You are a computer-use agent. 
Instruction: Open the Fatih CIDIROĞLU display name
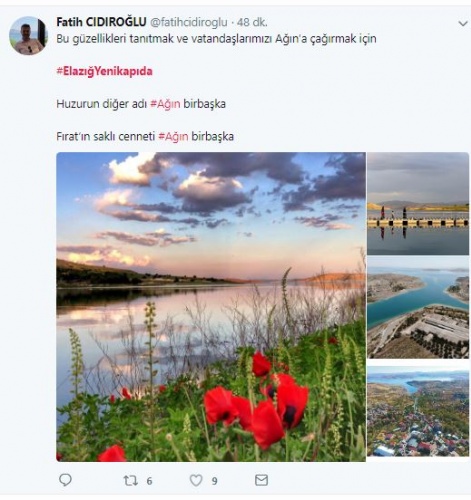point(101,22)
